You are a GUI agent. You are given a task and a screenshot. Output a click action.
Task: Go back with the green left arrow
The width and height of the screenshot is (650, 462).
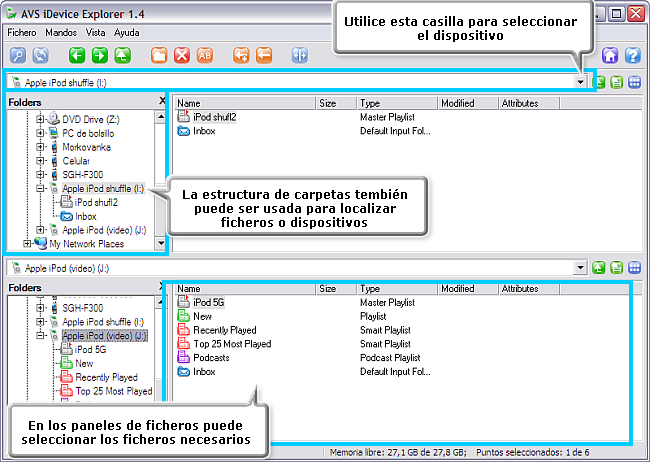pos(77,55)
